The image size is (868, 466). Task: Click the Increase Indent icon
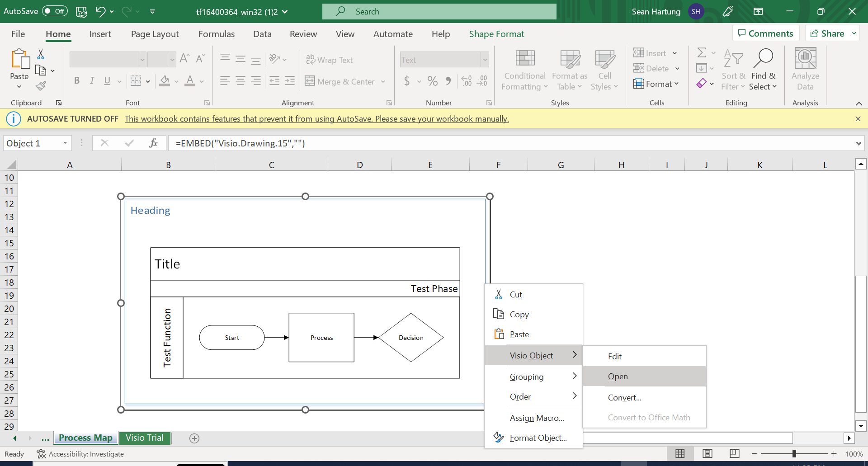pos(289,81)
